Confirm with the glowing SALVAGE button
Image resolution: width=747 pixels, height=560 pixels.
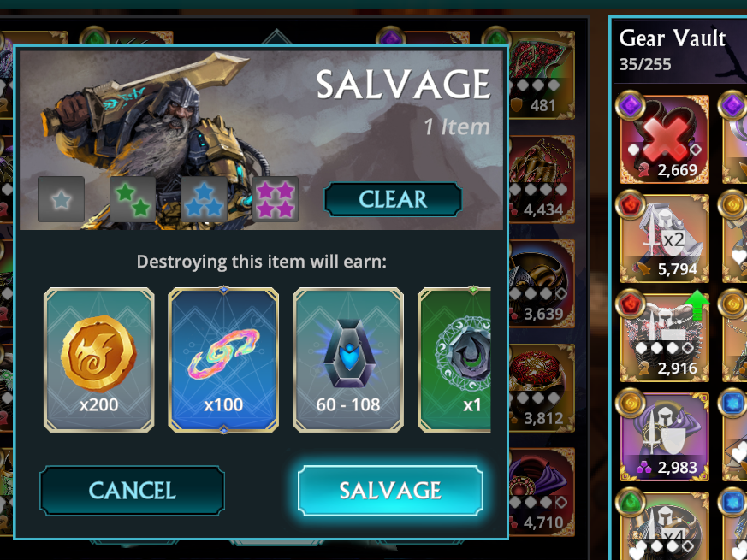[x=391, y=491]
